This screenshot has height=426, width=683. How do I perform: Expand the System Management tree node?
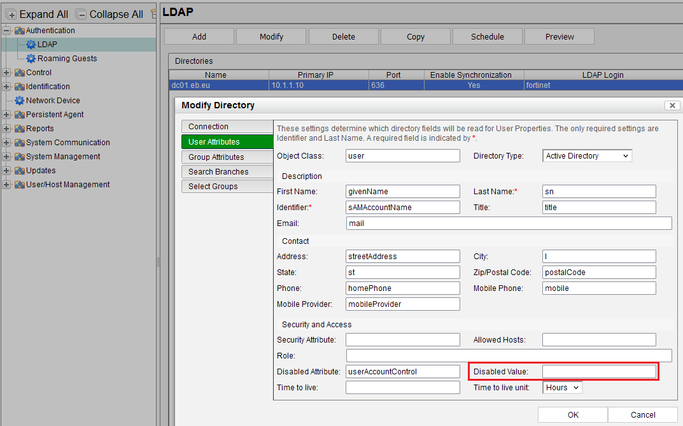click(x=6, y=156)
